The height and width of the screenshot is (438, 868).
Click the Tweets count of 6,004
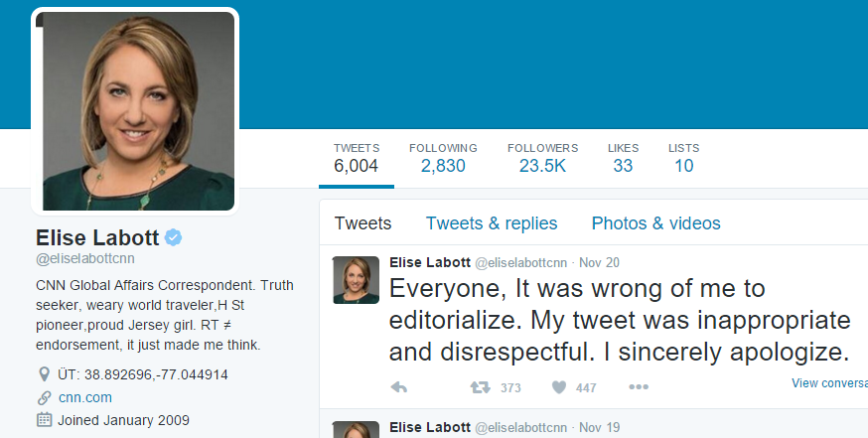click(356, 158)
